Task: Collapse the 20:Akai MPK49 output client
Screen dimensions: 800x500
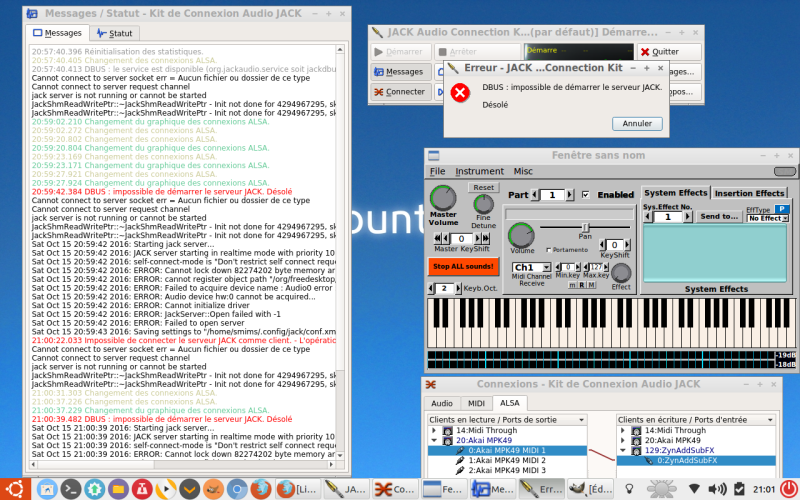Action: [x=433, y=439]
